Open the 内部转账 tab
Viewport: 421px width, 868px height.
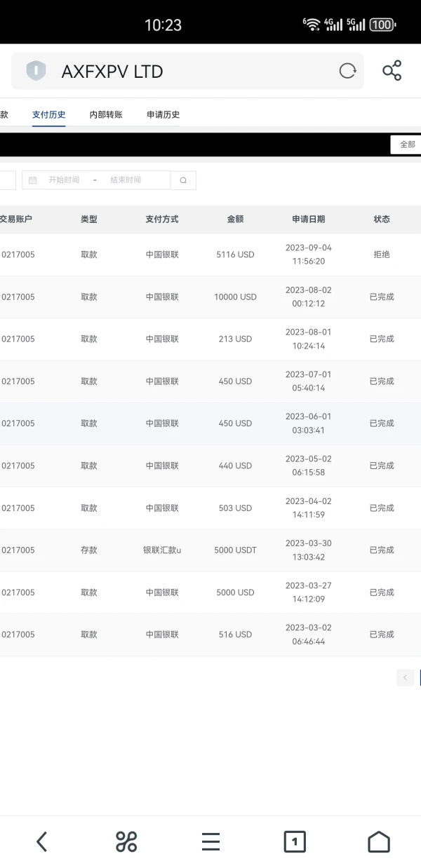pos(106,114)
